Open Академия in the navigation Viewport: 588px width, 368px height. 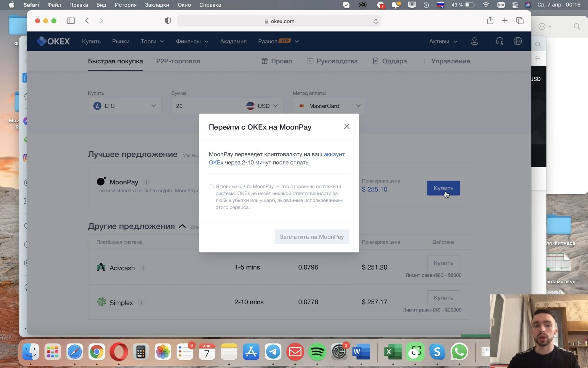pos(233,41)
